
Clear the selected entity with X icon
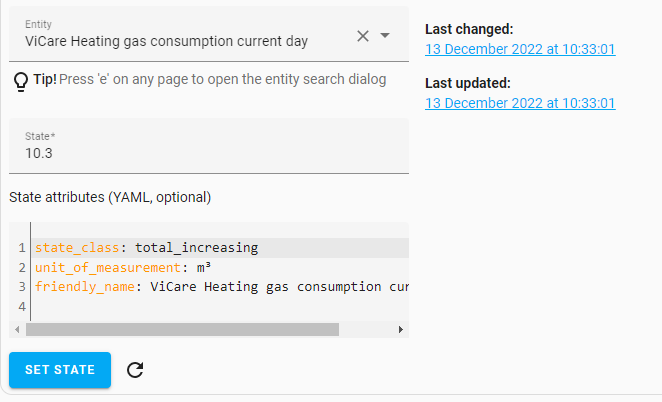tap(363, 36)
